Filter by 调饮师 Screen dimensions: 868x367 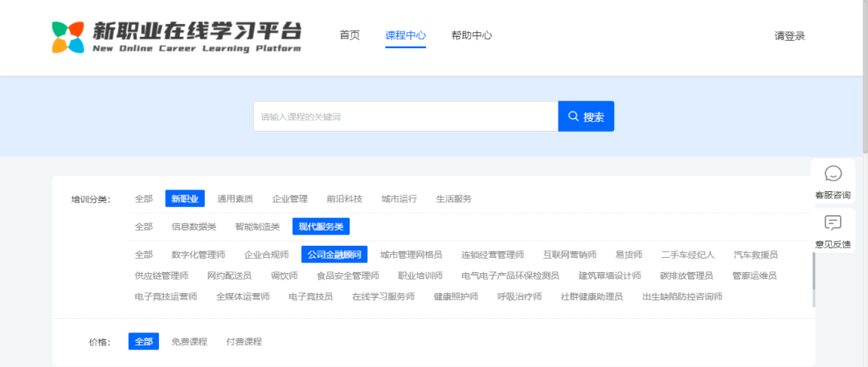click(284, 275)
